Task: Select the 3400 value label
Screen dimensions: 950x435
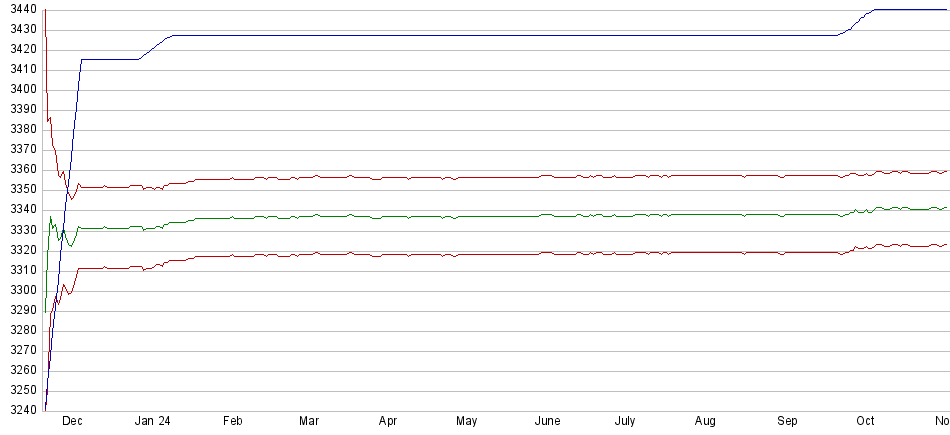Action: (x=20, y=89)
